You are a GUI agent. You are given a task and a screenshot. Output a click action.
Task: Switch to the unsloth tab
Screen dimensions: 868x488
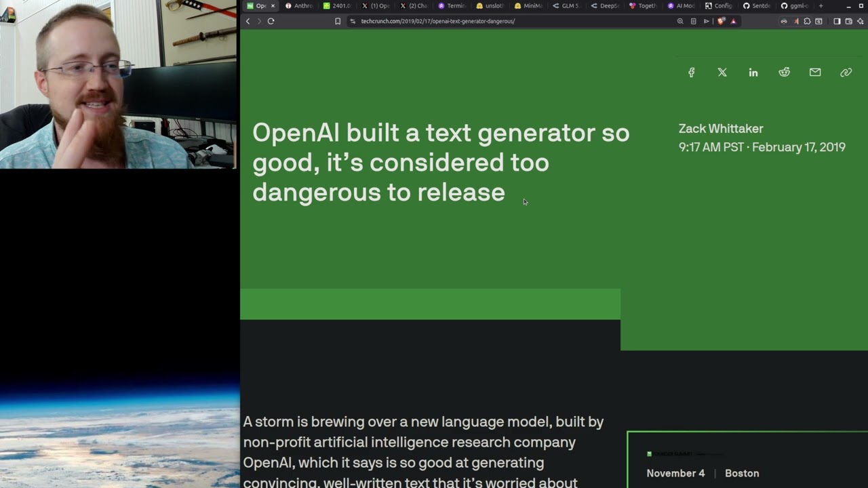coord(490,6)
